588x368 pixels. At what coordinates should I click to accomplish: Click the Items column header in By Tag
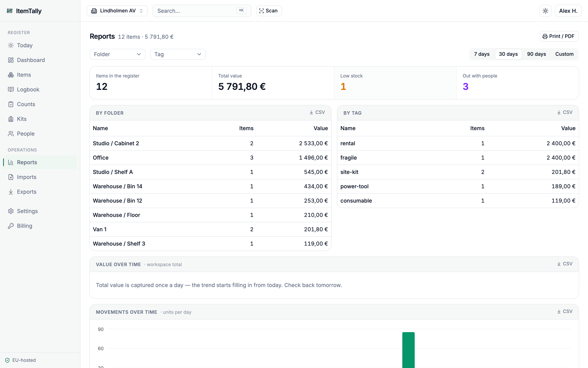(x=477, y=128)
